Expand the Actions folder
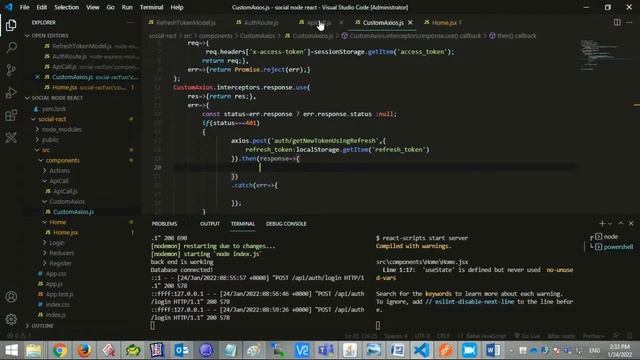640x360 pixels. 59,171
